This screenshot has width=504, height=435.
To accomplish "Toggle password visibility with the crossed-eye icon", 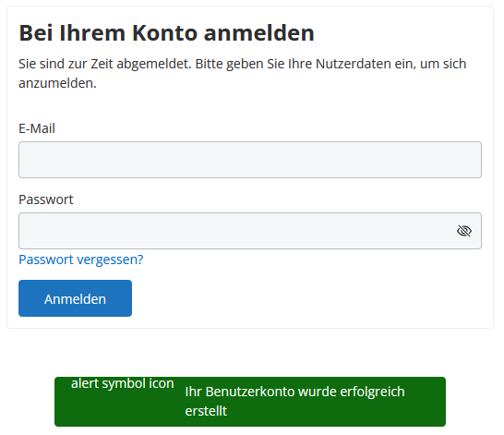I will 463,231.
